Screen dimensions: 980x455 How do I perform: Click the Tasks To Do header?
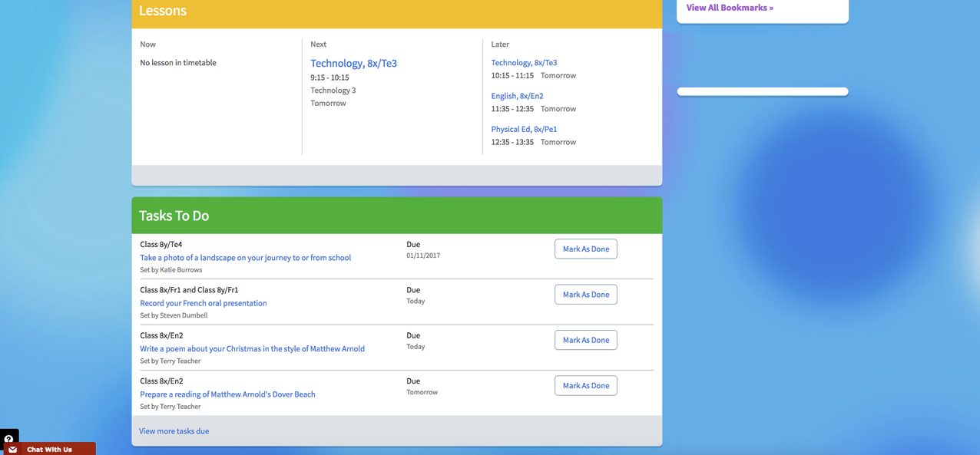pyautogui.click(x=174, y=216)
